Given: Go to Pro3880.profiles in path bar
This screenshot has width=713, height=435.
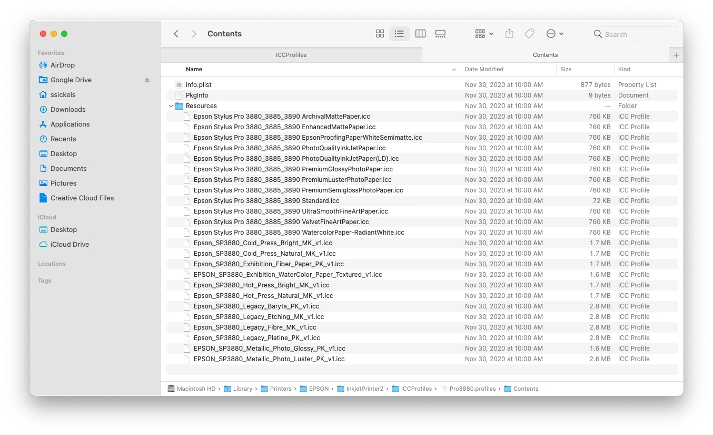Looking at the screenshot, I should point(469,389).
